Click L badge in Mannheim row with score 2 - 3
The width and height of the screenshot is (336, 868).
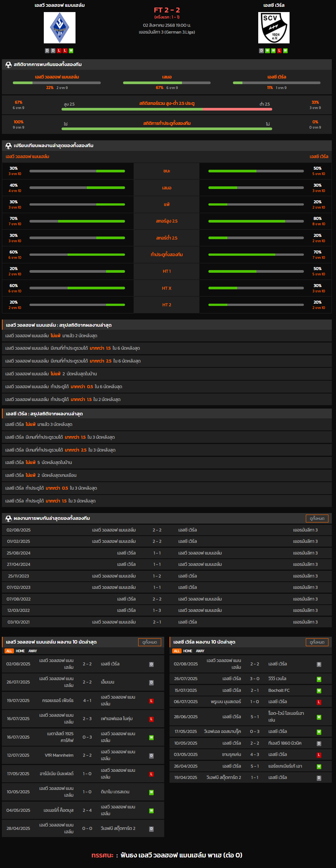click(x=151, y=719)
